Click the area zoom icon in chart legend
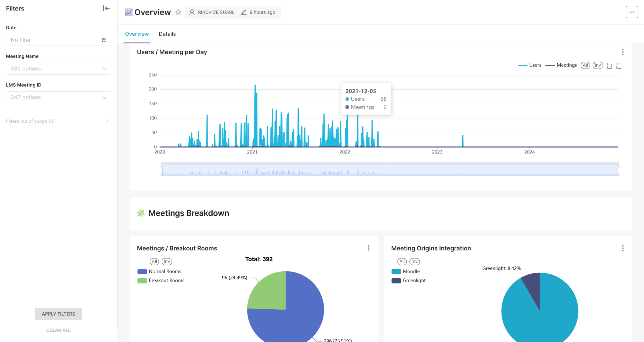Viewport: 644px width, 342px height. [x=609, y=65]
